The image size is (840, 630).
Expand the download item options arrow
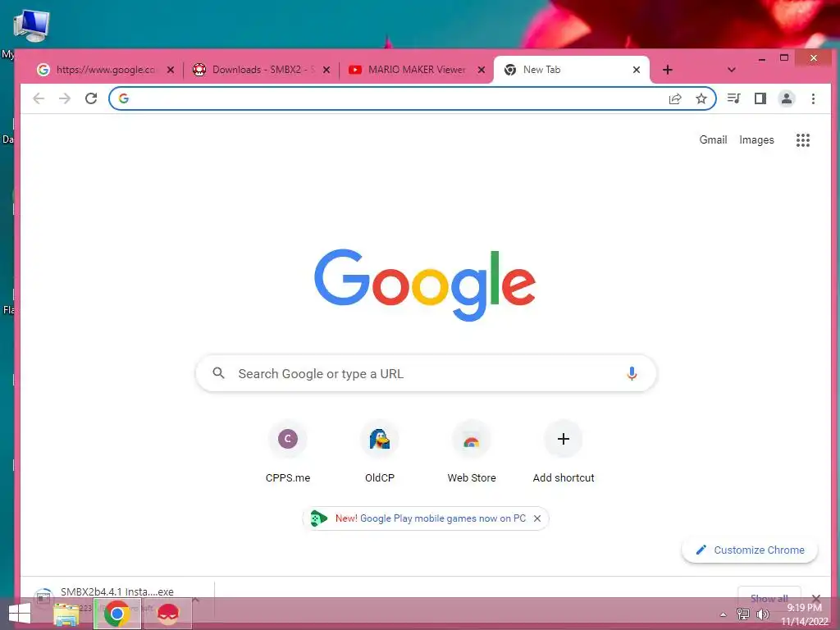(196, 600)
